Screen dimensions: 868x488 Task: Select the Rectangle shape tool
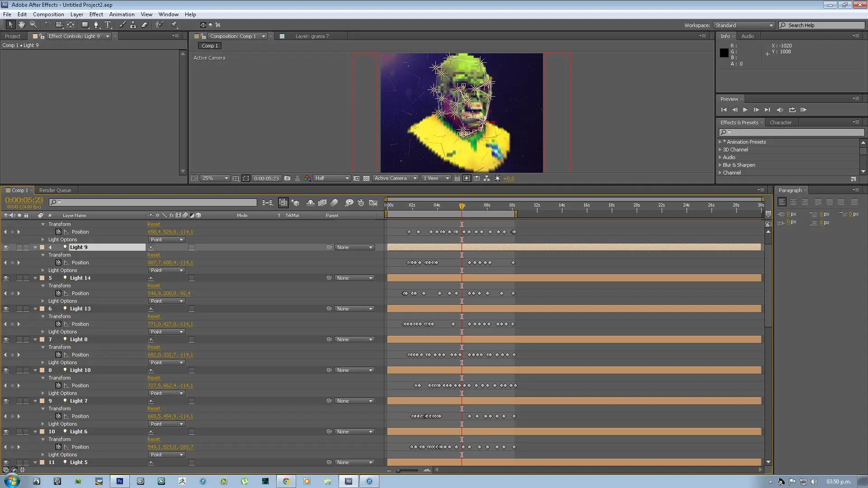click(x=85, y=25)
